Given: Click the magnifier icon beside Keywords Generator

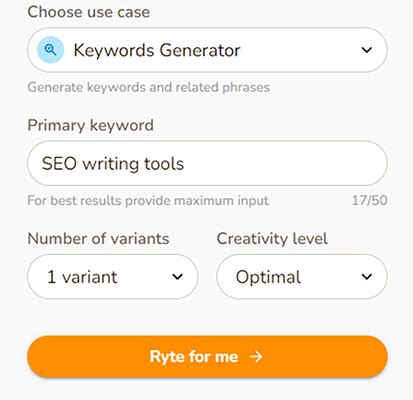Looking at the screenshot, I should coord(50,50).
